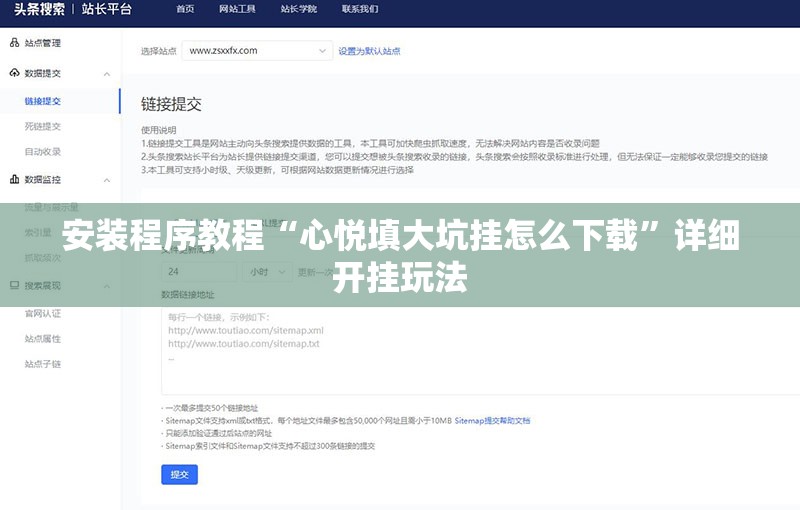Click the 24 update frequency field

tap(199, 272)
